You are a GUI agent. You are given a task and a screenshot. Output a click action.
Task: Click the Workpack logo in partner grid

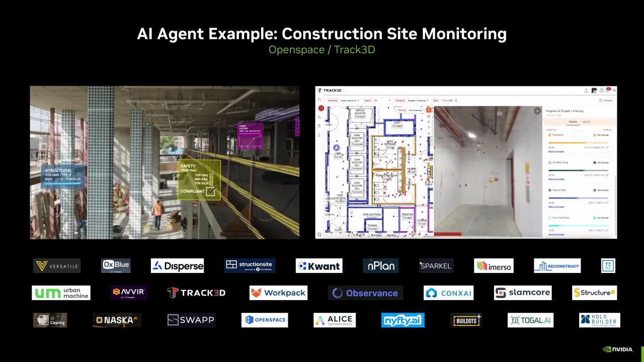coord(278,293)
